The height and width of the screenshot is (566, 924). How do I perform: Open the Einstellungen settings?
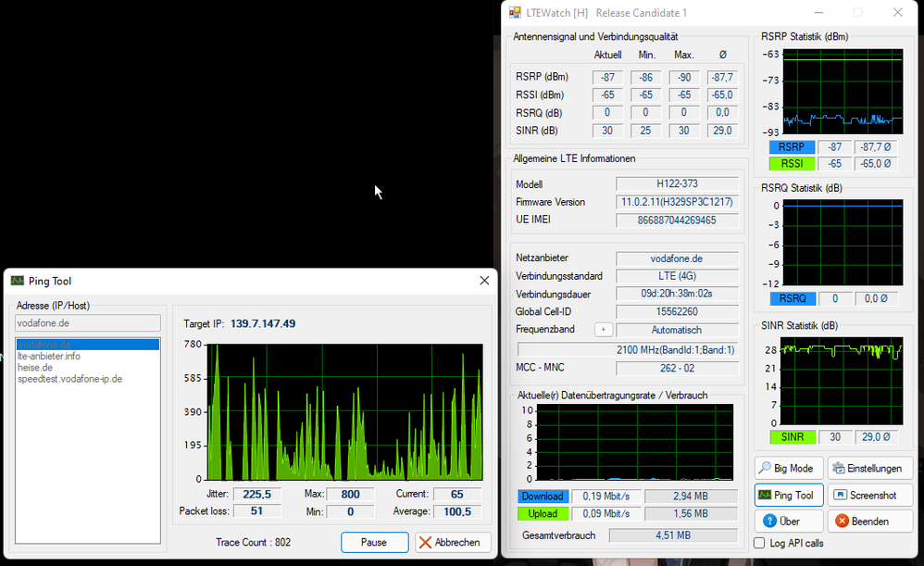pos(869,469)
